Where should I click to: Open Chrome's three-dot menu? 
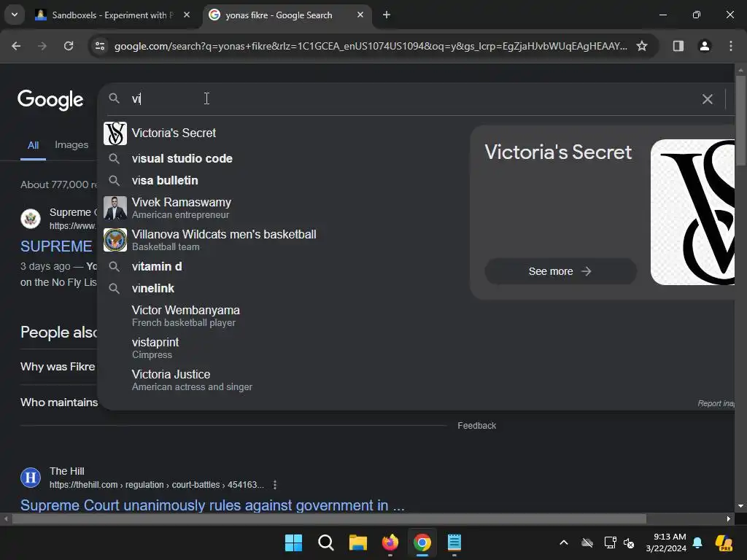[731, 46]
